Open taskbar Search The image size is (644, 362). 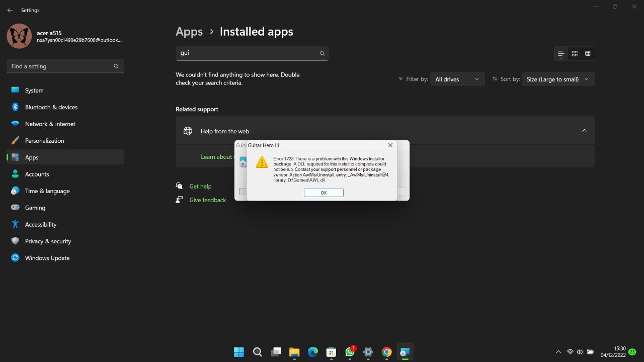point(258,352)
